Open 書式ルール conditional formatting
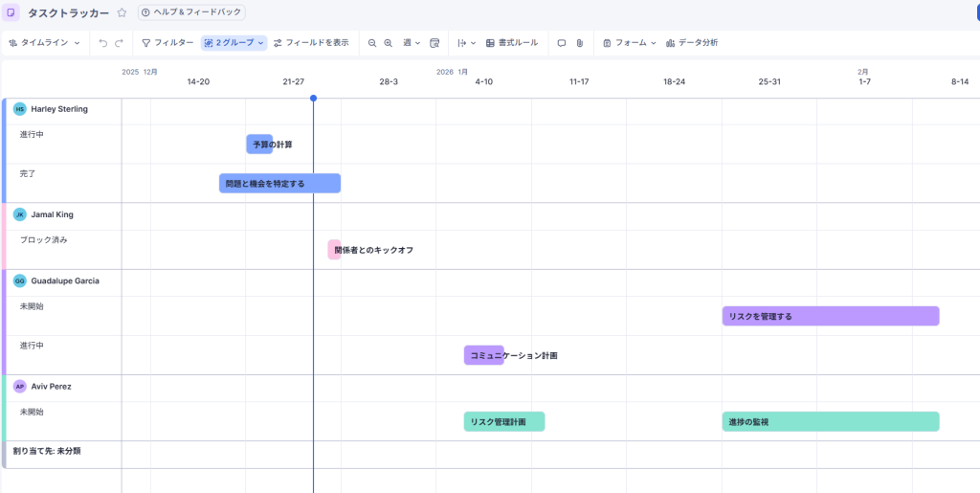980x493 pixels. pos(512,43)
